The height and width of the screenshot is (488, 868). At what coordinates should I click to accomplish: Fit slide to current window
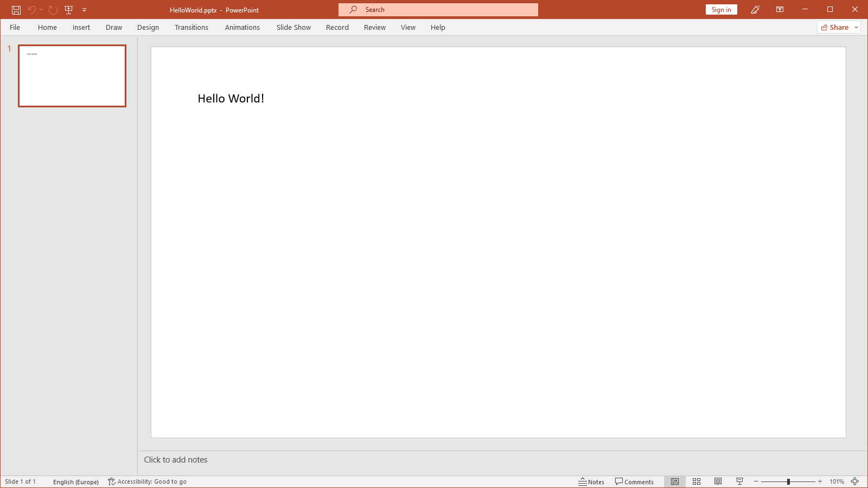pyautogui.click(x=855, y=481)
